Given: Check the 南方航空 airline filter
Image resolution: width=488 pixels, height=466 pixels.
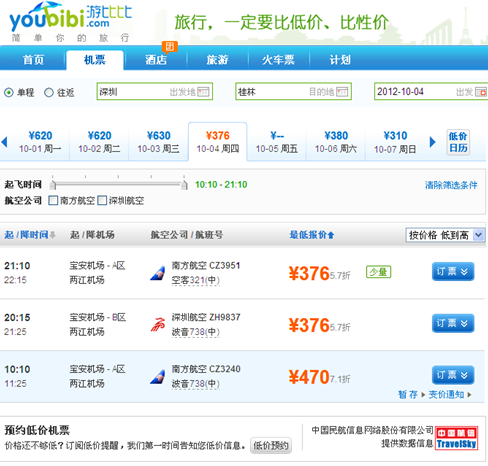Looking at the screenshot, I should (x=53, y=201).
